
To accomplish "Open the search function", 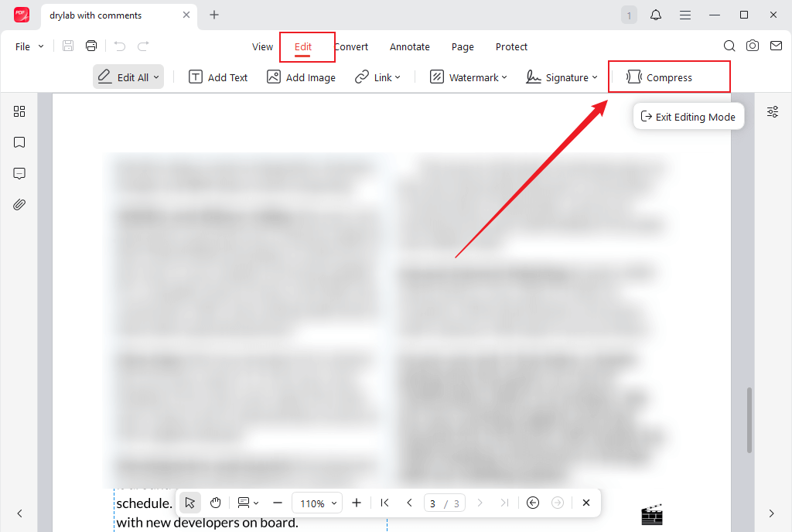I will tap(729, 46).
